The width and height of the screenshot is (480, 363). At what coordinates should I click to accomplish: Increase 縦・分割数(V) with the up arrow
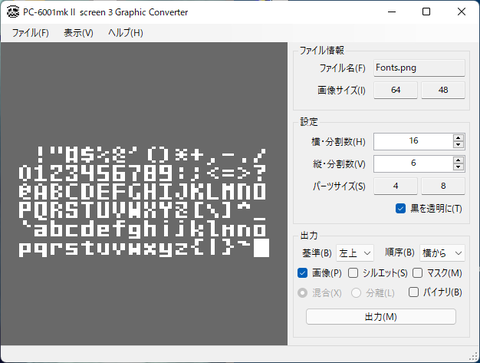[458, 160]
